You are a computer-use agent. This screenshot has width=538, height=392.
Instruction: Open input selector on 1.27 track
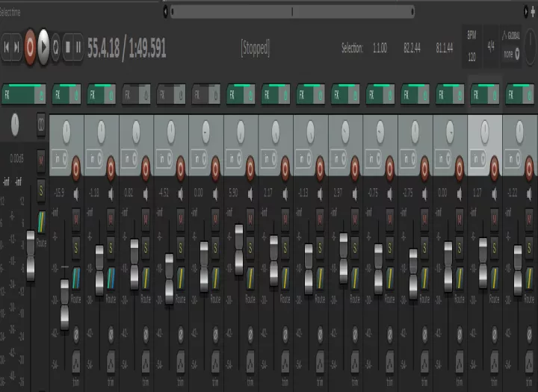point(478,159)
